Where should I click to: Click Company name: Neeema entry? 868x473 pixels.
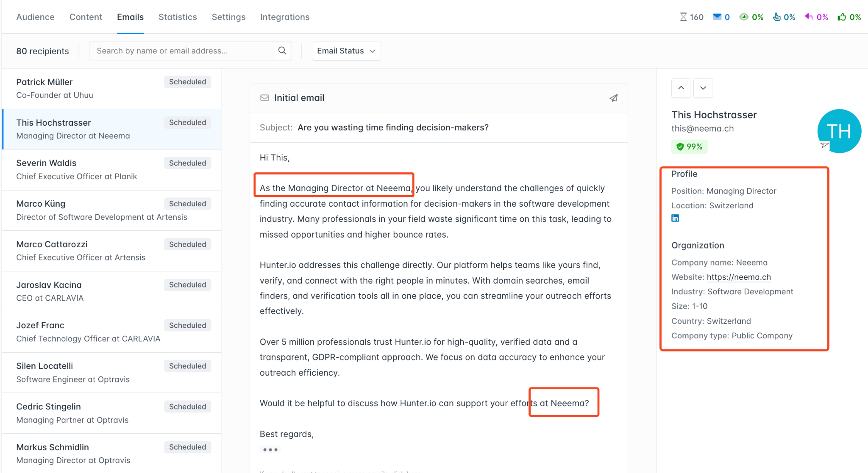[x=719, y=263]
